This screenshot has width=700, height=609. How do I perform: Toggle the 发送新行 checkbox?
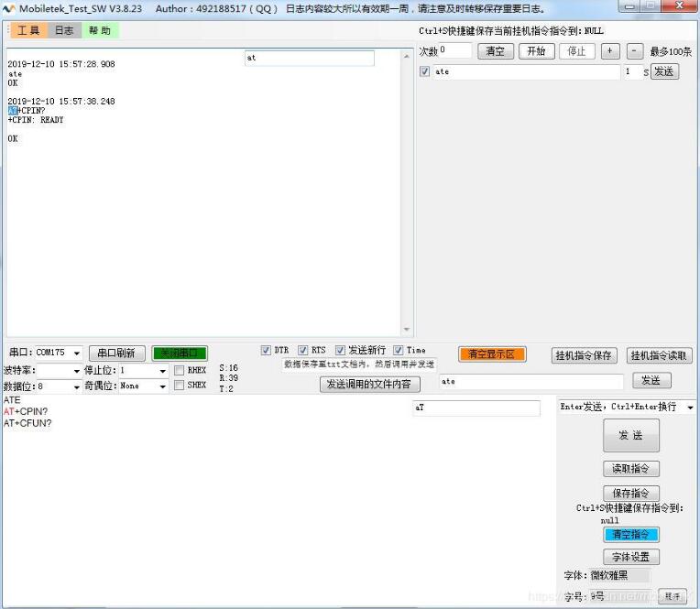(340, 350)
